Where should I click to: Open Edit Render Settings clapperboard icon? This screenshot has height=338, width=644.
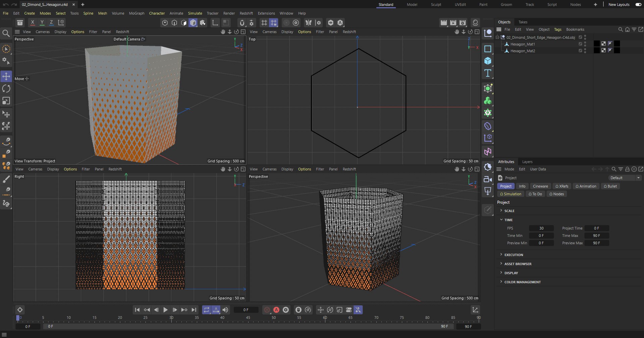pyautogui.click(x=463, y=22)
